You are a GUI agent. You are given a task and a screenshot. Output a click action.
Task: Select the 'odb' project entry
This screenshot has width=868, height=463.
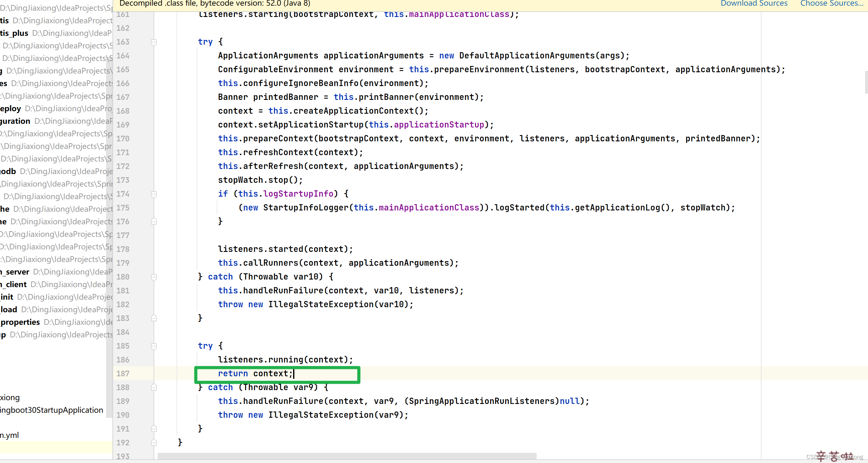coord(56,171)
